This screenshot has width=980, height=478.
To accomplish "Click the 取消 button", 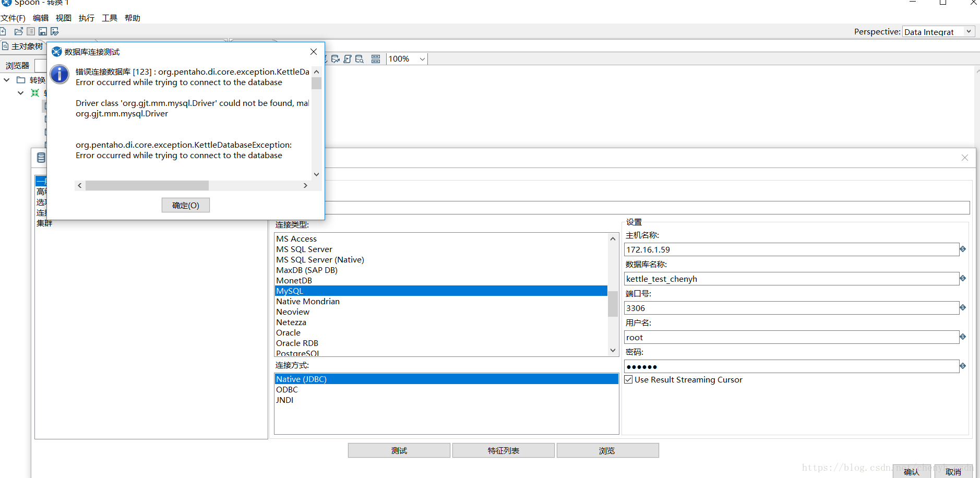I will pyautogui.click(x=953, y=472).
